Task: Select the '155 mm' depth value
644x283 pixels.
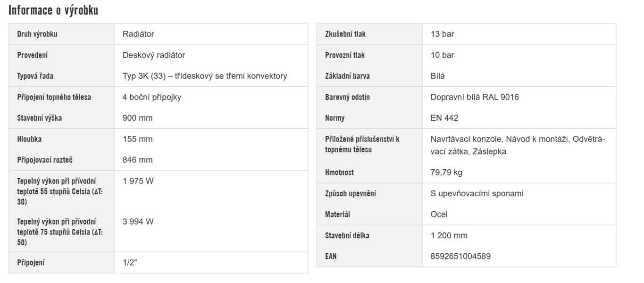Action: click(137, 139)
